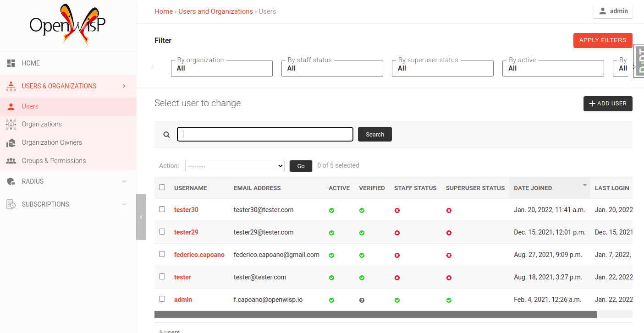Open the Users and Organizations breadcrumb

pyautogui.click(x=215, y=11)
